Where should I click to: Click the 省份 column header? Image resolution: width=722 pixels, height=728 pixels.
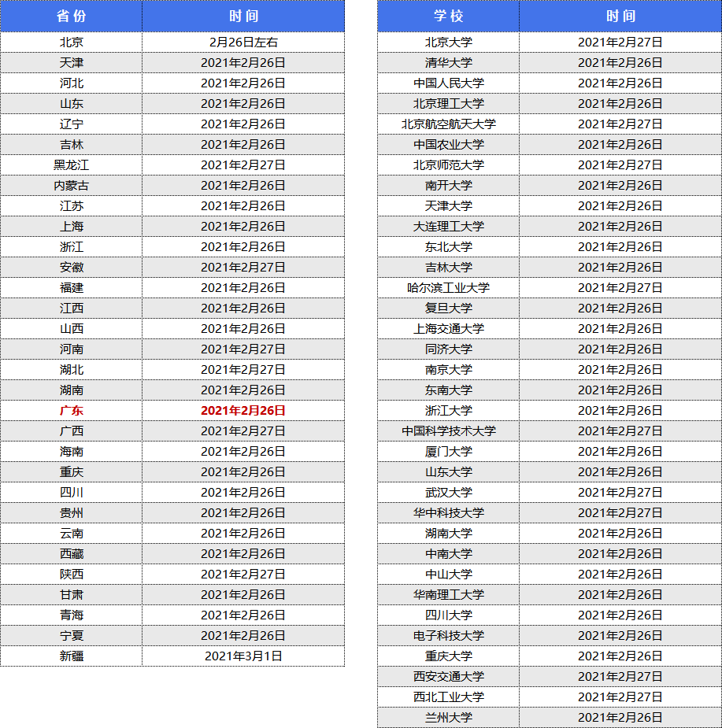(71, 17)
